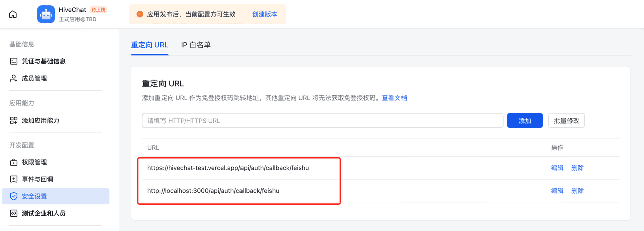Viewport: 644px width, 231px height.
Task: Delete the localhost:3000 URL row
Action: click(x=577, y=191)
